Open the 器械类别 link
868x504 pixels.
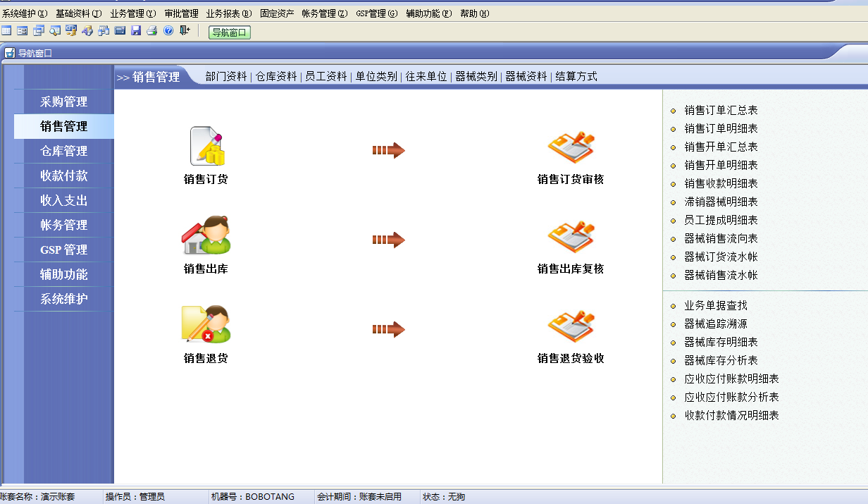[476, 77]
